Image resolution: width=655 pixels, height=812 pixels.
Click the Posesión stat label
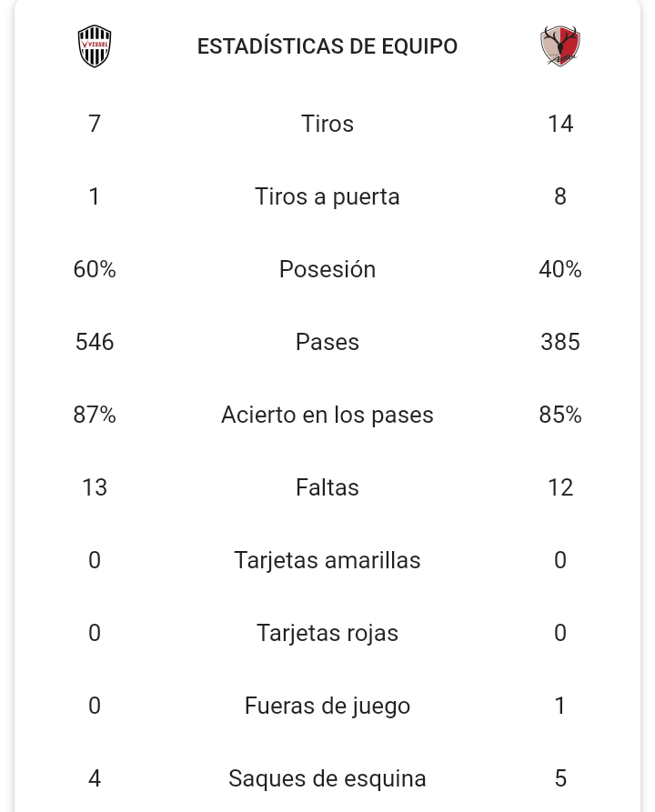coord(327,269)
